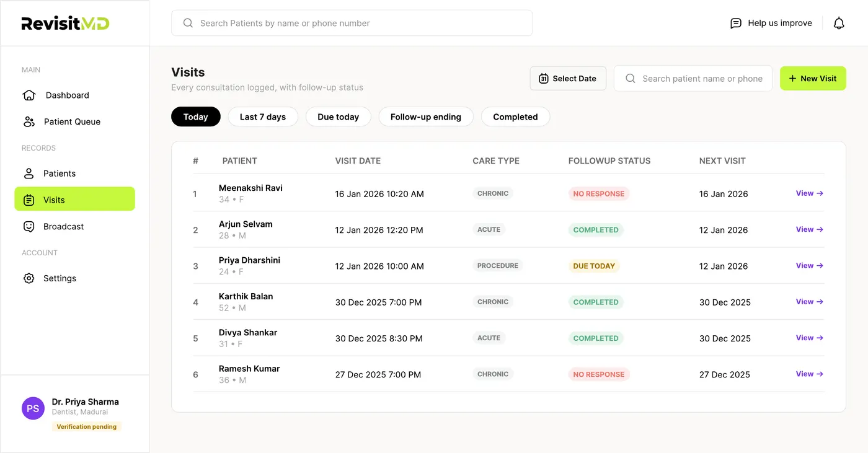Focus the top Search Patients field
Viewport: 868px width, 453px height.
pos(352,23)
